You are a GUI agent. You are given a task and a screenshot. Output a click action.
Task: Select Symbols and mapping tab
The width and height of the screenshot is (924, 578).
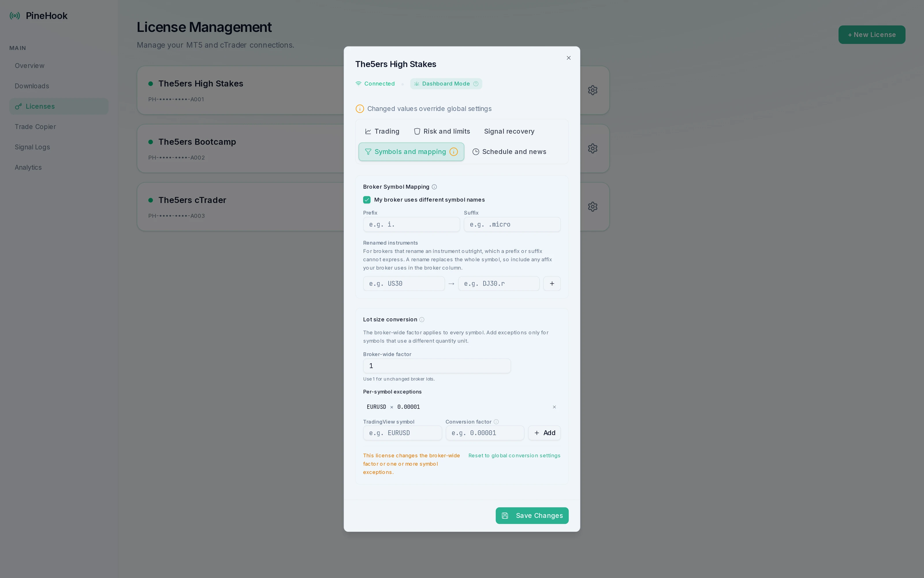click(411, 152)
